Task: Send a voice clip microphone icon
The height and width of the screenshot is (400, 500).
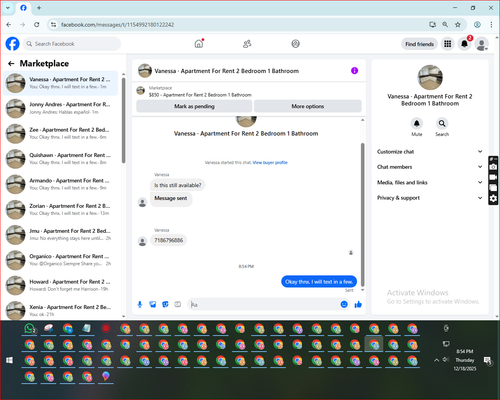Action: (140, 304)
